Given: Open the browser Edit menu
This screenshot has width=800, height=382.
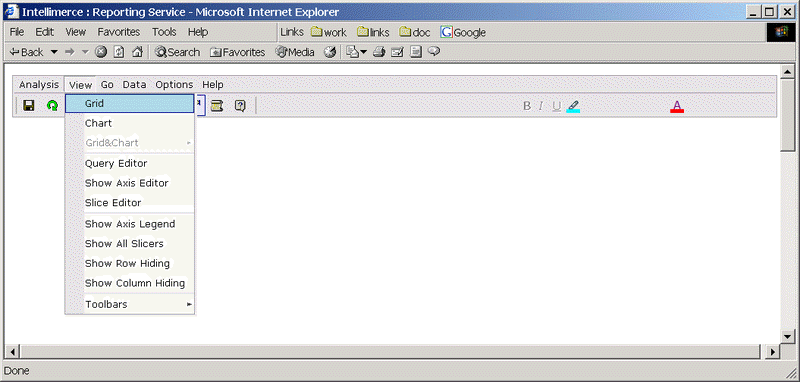Looking at the screenshot, I should [x=44, y=32].
